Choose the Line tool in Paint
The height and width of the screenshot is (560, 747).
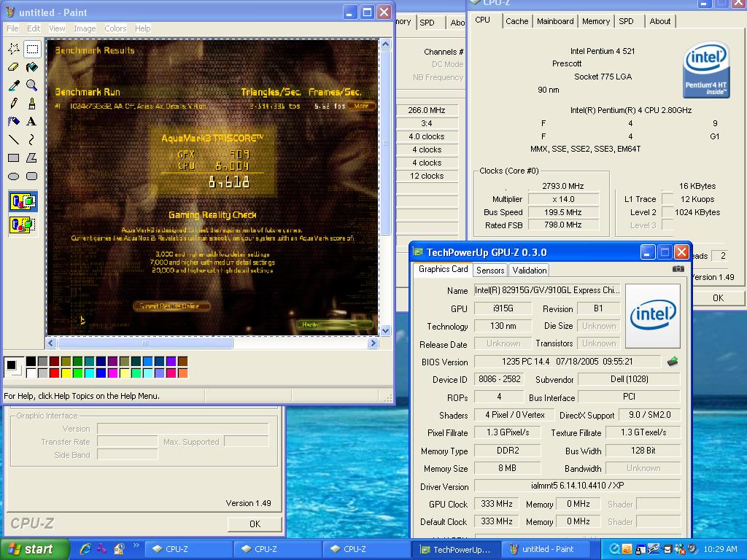click(x=14, y=139)
